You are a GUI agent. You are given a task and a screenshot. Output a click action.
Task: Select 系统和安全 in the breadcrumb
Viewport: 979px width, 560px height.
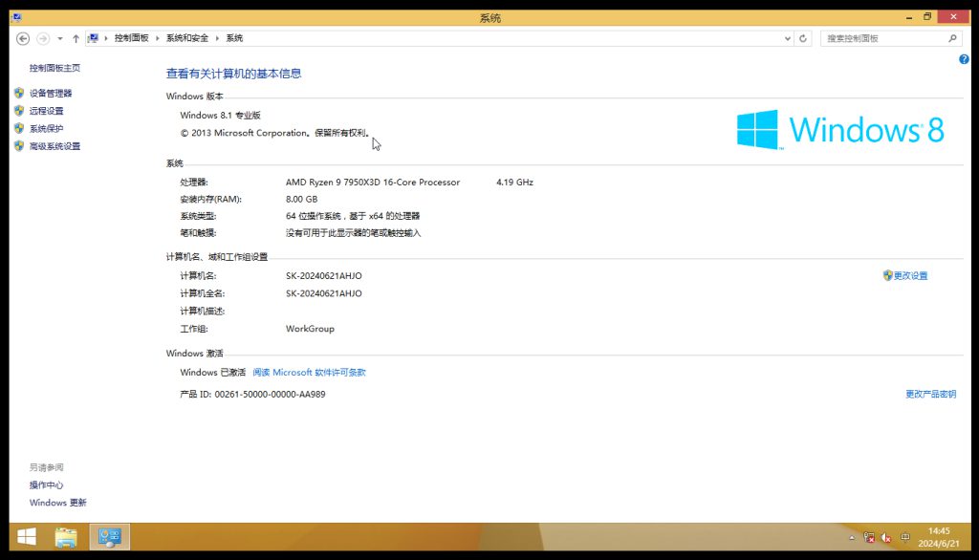click(x=186, y=38)
